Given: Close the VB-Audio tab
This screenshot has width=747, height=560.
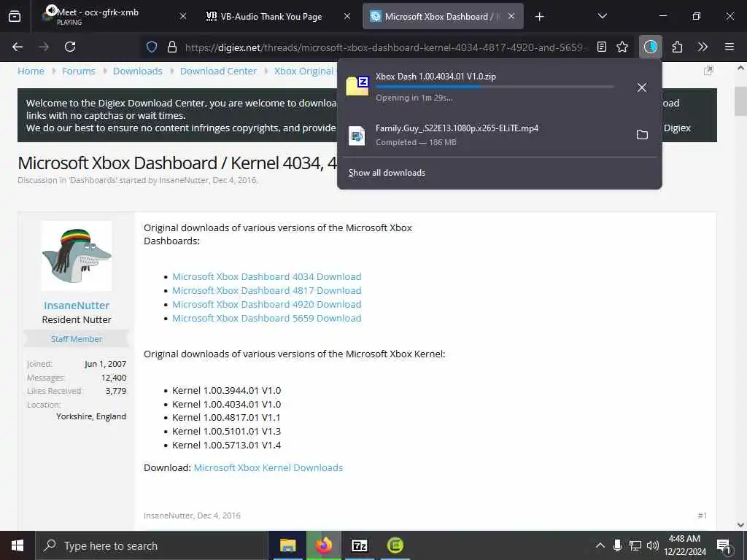Looking at the screenshot, I should [x=347, y=16].
